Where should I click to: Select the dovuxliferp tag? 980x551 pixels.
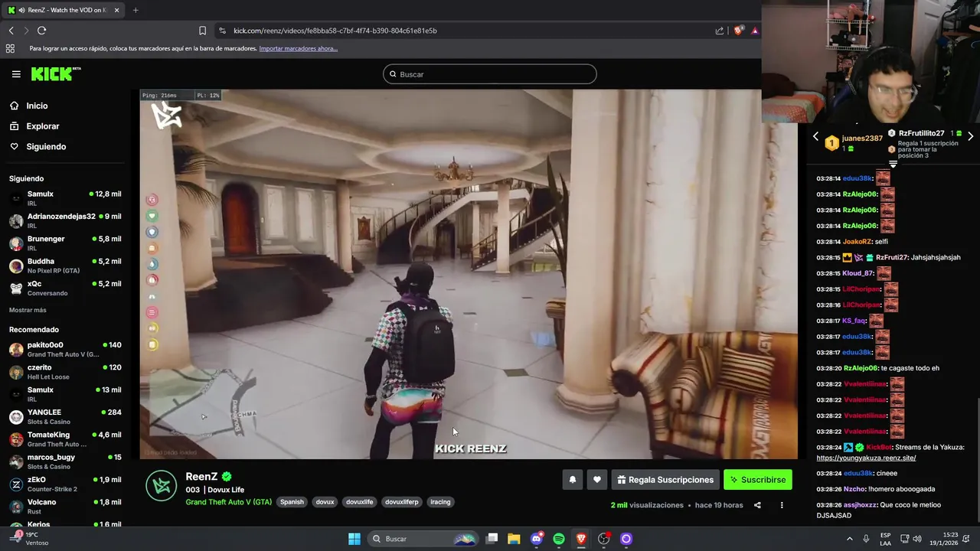coord(402,502)
